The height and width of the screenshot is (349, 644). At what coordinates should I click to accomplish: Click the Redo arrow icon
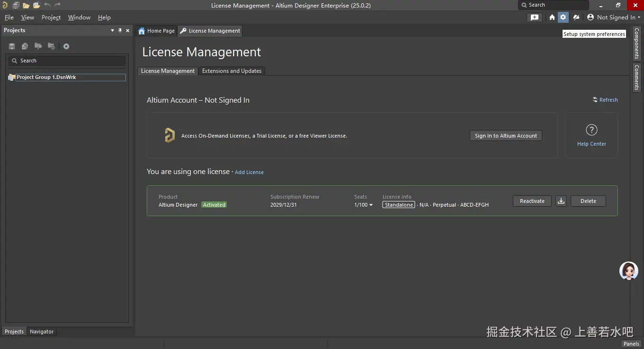click(x=57, y=5)
